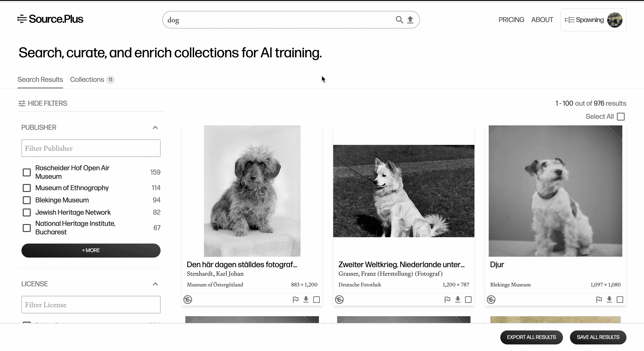Click the Spawning logo icon
This screenshot has height=351, width=644.
coord(570,20)
